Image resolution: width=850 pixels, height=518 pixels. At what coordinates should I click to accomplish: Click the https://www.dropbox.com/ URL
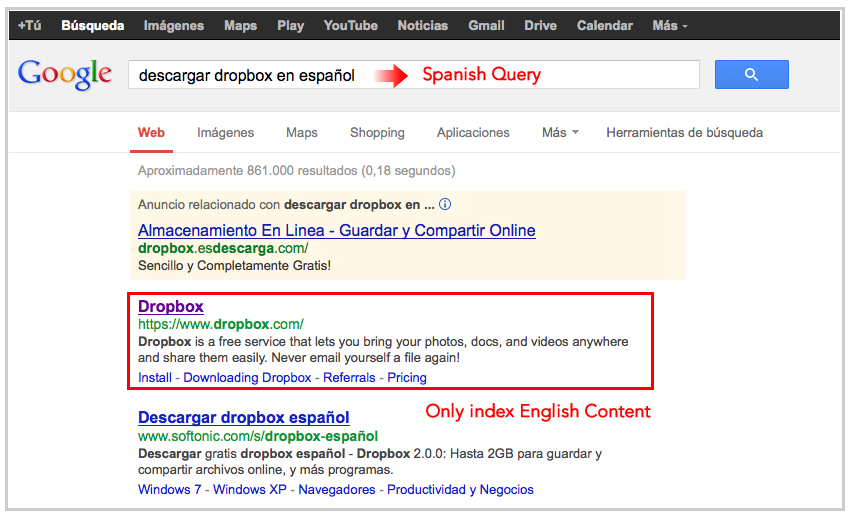pyautogui.click(x=221, y=324)
